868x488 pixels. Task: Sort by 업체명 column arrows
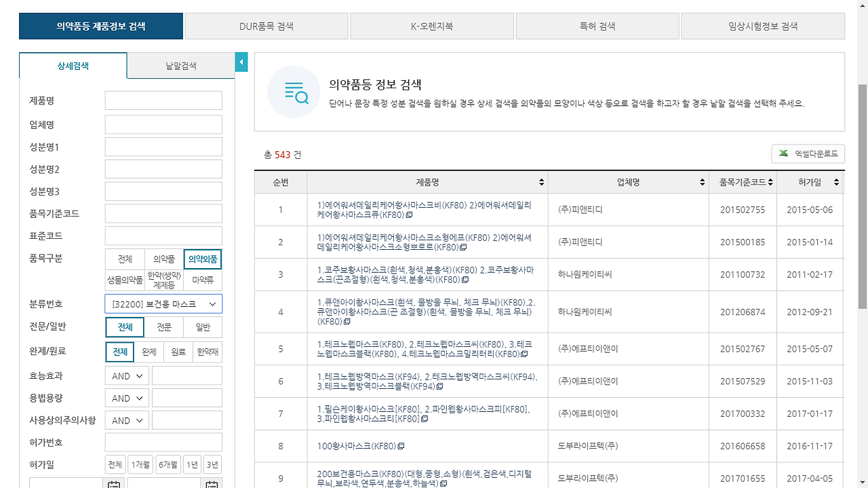pyautogui.click(x=702, y=183)
